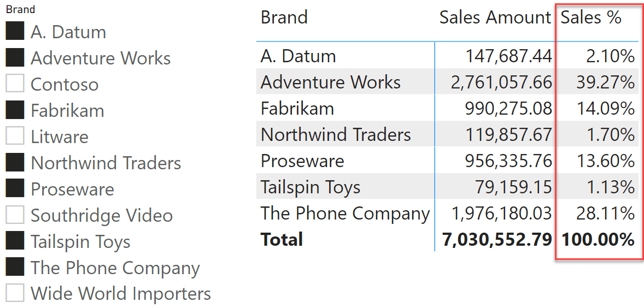Select the Southridge Video checkbox
The height and width of the screenshot is (308, 644).
point(15,215)
